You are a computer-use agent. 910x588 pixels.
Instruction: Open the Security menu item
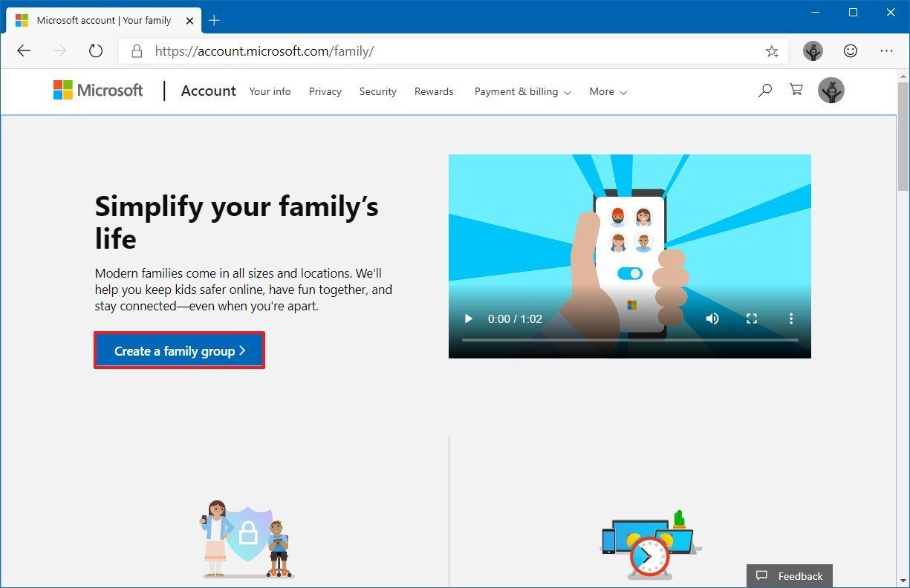click(x=377, y=92)
